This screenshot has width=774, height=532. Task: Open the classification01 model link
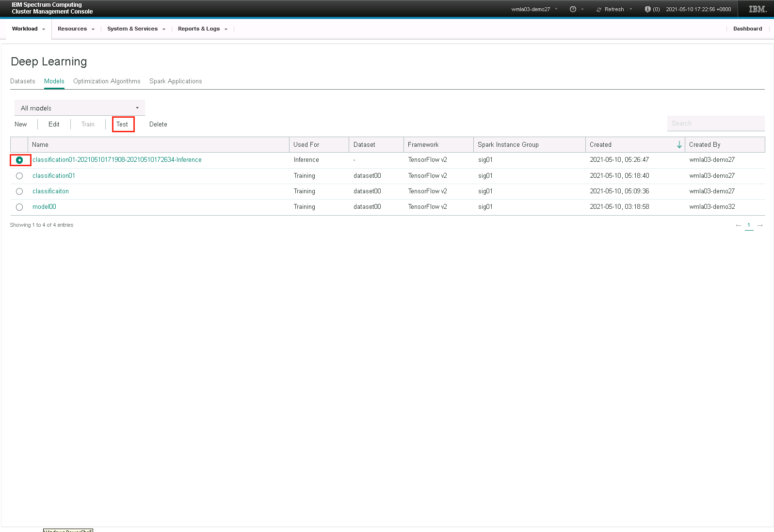54,175
